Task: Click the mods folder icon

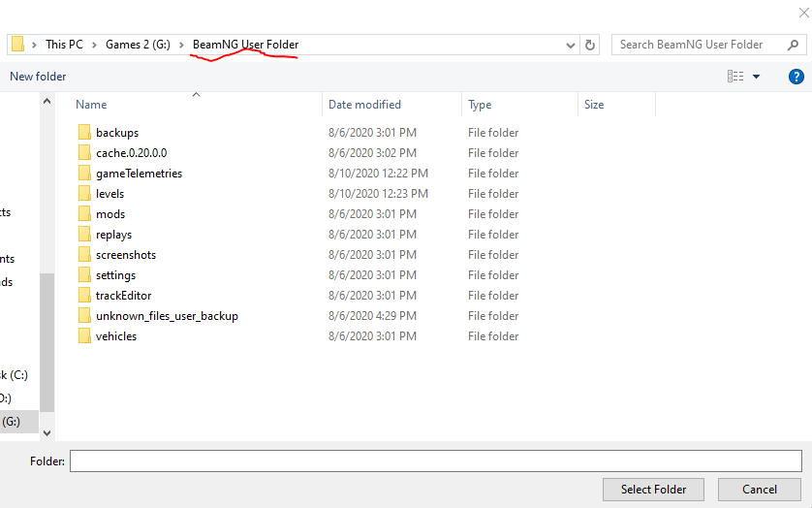Action: tap(84, 213)
